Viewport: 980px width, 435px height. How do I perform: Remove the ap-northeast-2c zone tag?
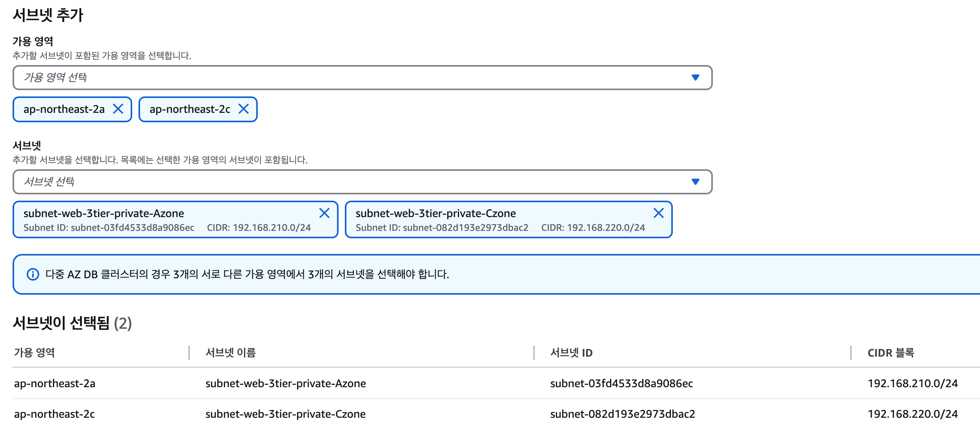244,109
